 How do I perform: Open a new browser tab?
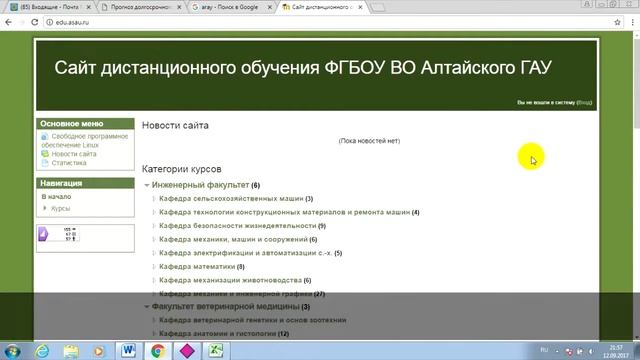(x=378, y=7)
